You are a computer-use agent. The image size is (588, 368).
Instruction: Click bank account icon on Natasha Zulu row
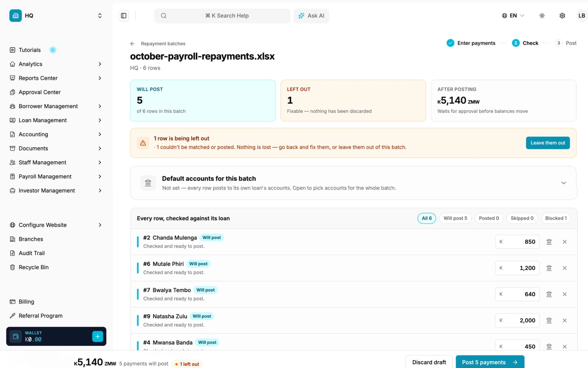click(549, 320)
